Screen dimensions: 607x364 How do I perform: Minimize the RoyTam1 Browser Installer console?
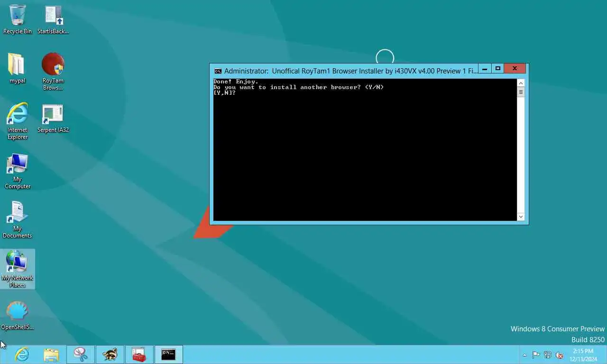pyautogui.click(x=485, y=69)
